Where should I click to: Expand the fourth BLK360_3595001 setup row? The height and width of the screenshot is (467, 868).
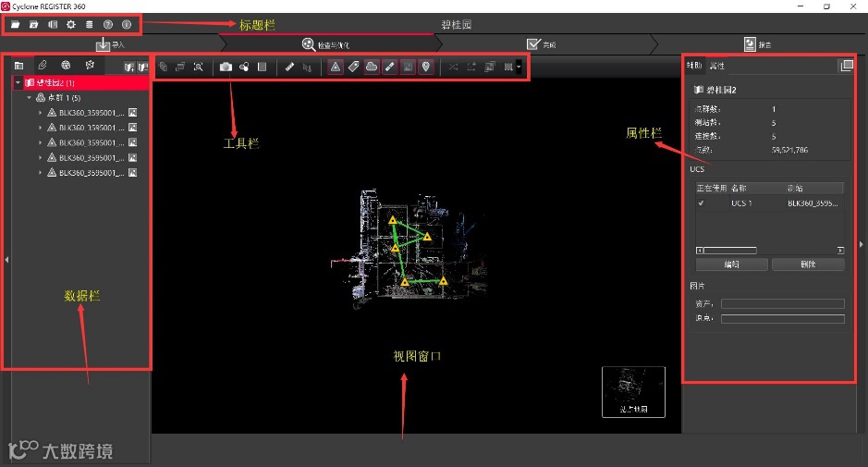click(40, 157)
